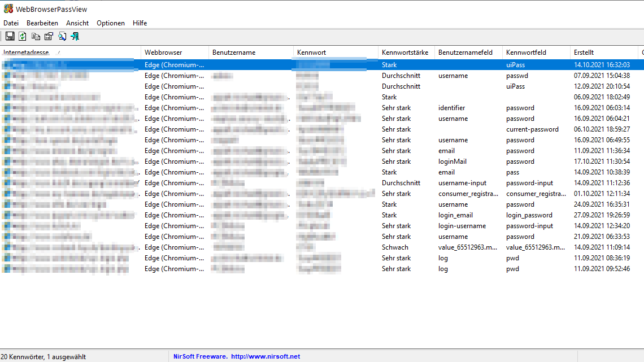Select the row created 21.09.2021 06:33:53
This screenshot has width=644, height=362.
(322, 237)
